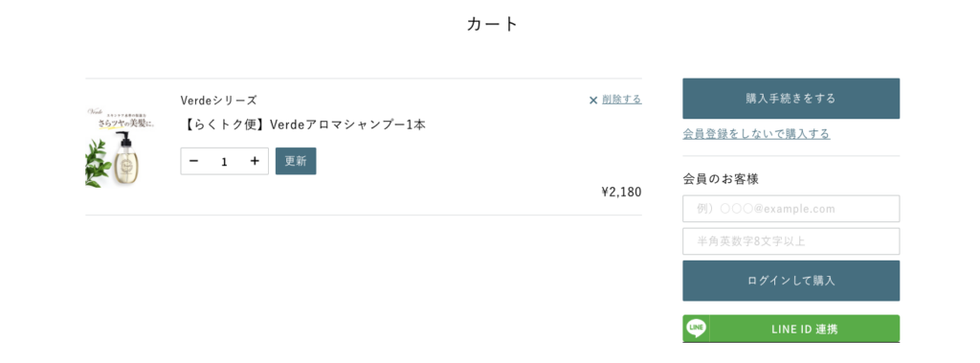Select the quantity field showing 1

224,162
